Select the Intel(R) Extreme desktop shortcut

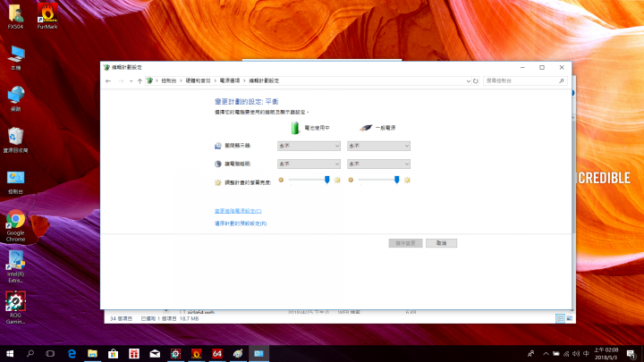point(15,267)
